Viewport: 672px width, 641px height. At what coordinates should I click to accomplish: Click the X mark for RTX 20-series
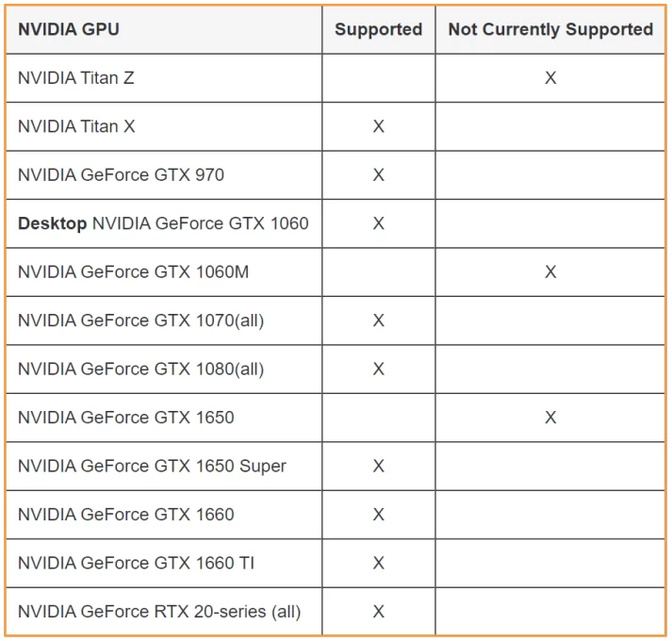tap(378, 612)
